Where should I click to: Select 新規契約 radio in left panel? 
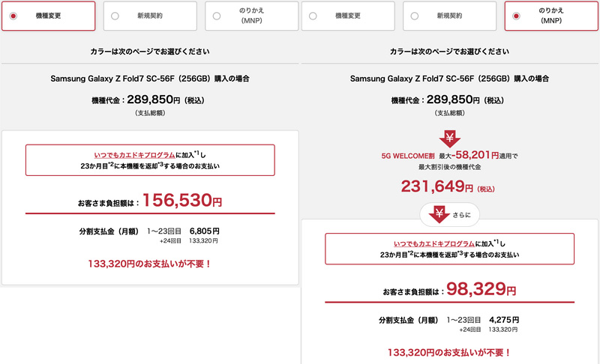click(x=115, y=16)
